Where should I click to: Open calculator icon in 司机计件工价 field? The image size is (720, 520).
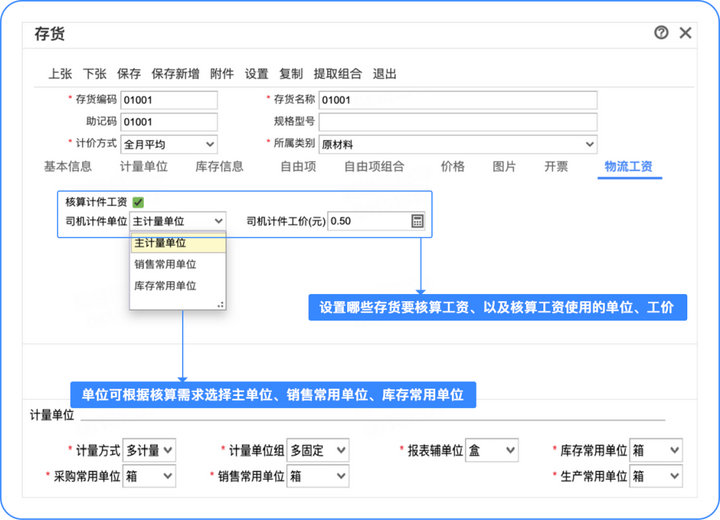[x=417, y=221]
